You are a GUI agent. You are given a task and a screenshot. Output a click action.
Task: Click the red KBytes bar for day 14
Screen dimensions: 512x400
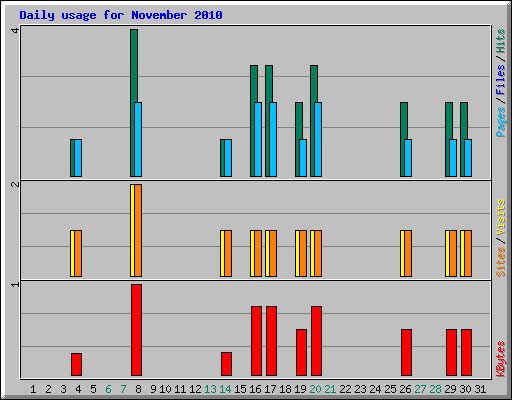pos(226,364)
